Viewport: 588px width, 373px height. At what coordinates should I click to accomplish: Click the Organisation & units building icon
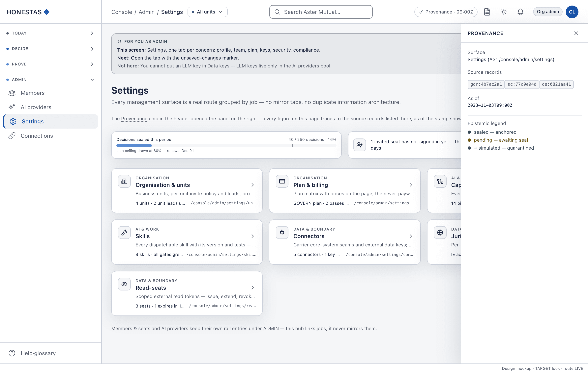click(124, 181)
